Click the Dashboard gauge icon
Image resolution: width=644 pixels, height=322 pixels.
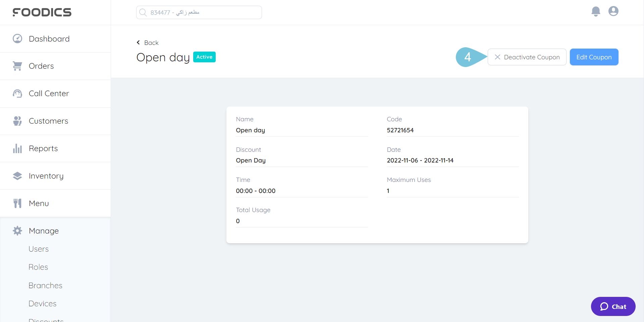(x=17, y=39)
